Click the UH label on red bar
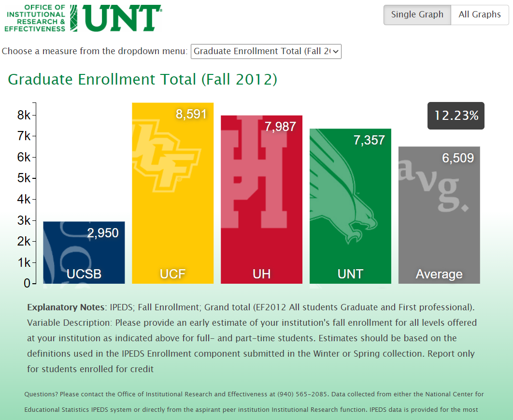 pyautogui.click(x=261, y=274)
